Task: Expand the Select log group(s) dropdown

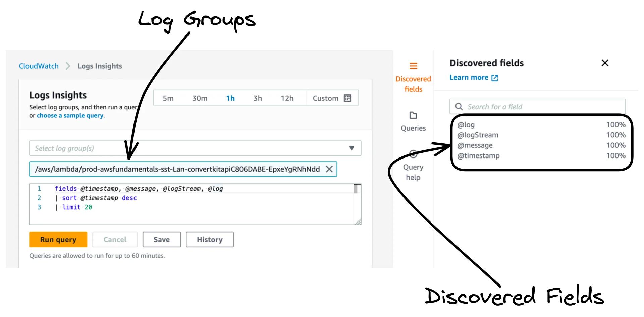Action: point(351,148)
